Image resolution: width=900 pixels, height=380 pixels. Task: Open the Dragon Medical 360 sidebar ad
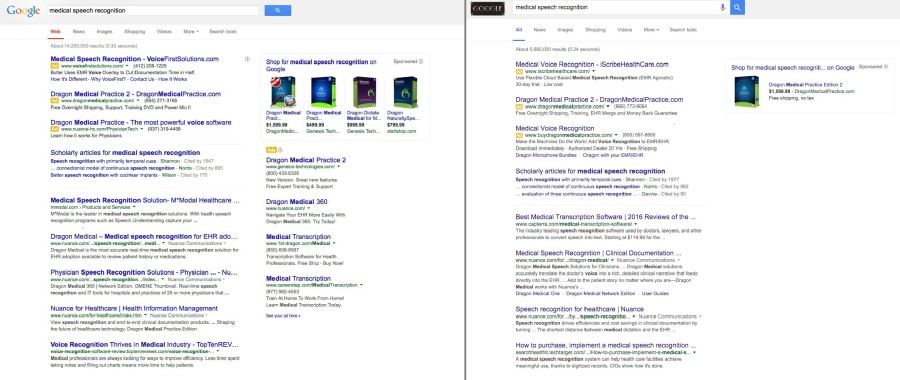coord(297,201)
